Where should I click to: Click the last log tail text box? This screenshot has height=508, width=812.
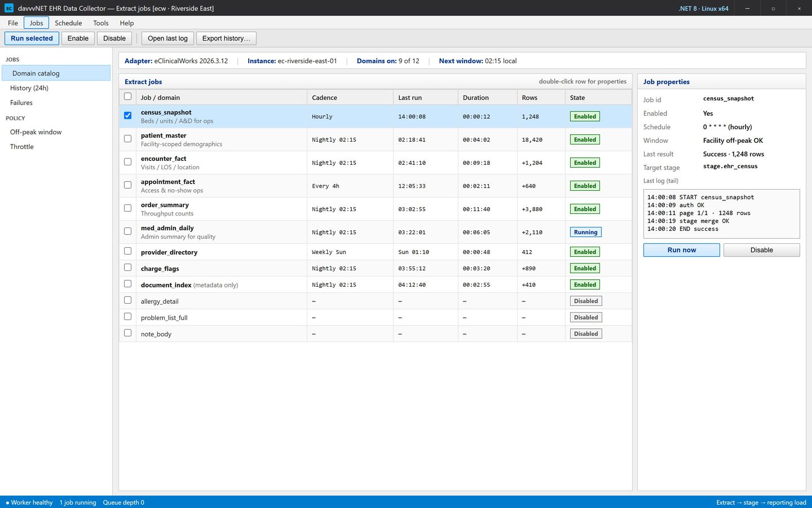(x=721, y=213)
